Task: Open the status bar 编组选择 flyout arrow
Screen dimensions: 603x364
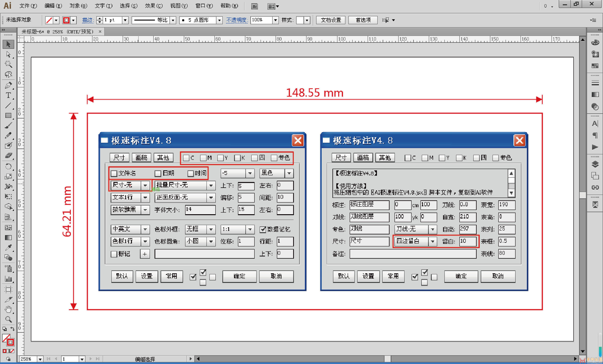Action: [191, 359]
